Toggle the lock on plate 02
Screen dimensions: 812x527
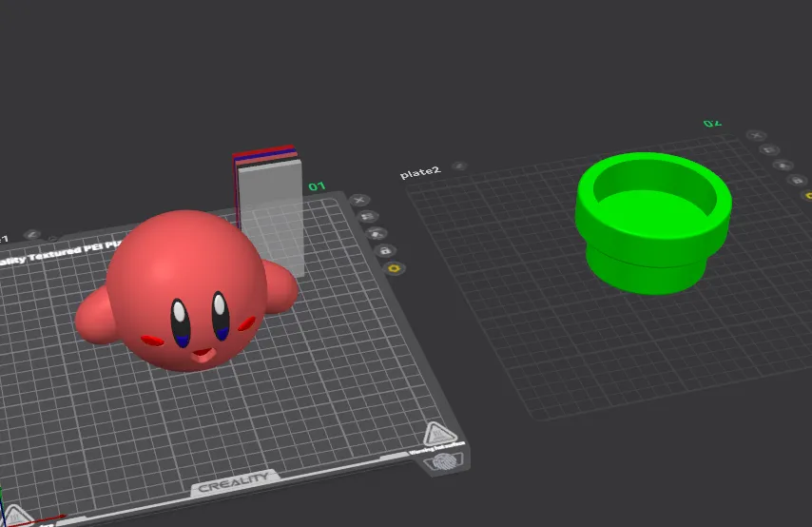(798, 181)
